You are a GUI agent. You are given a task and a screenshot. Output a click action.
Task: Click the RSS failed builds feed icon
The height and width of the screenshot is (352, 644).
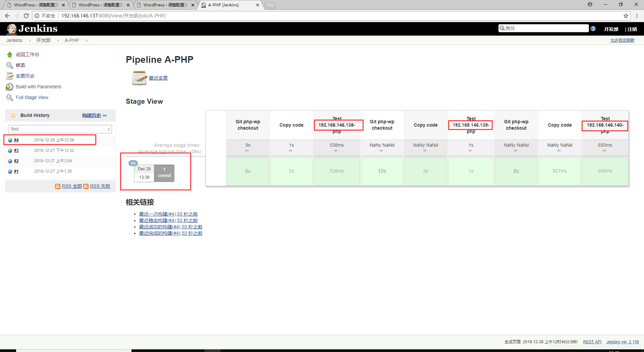86,186
